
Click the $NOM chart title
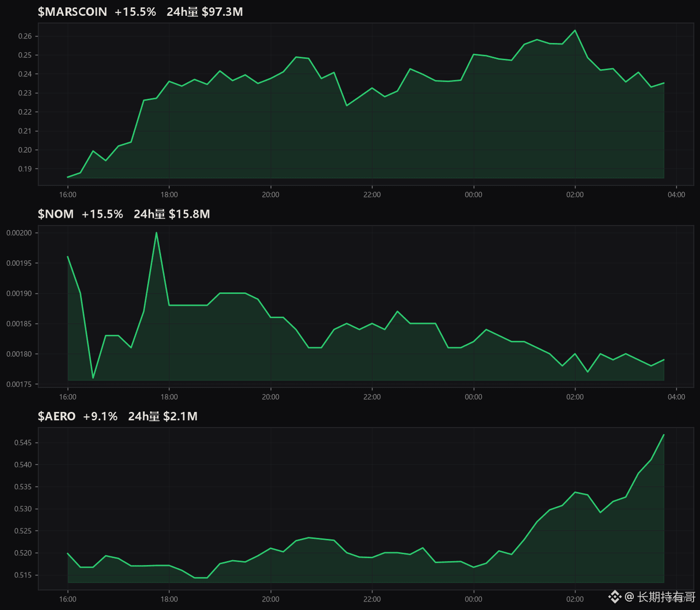coord(56,214)
